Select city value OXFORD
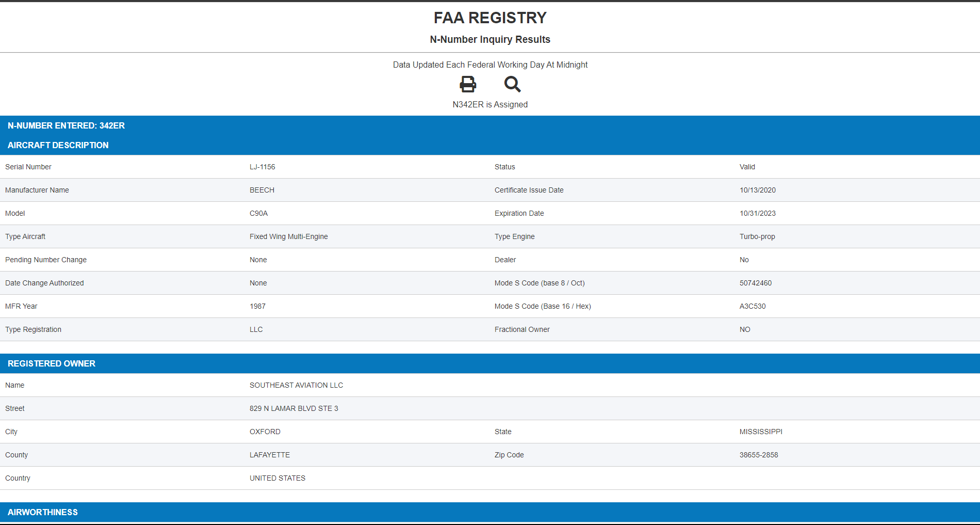 pyautogui.click(x=265, y=432)
